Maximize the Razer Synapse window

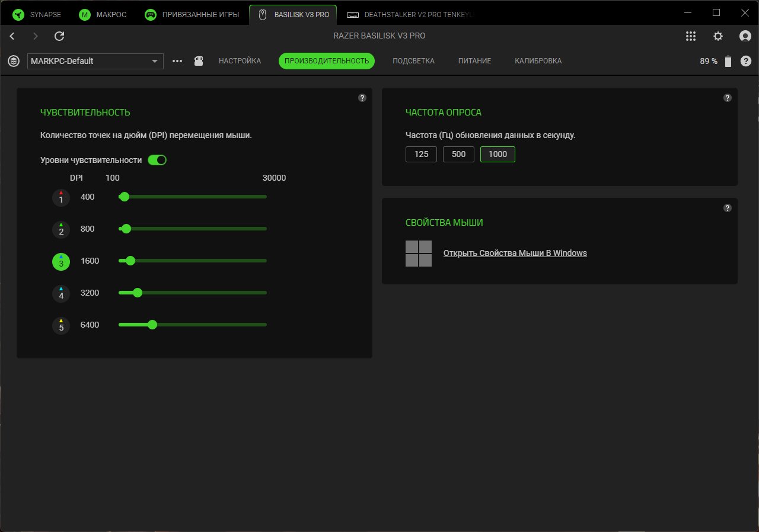pos(716,12)
